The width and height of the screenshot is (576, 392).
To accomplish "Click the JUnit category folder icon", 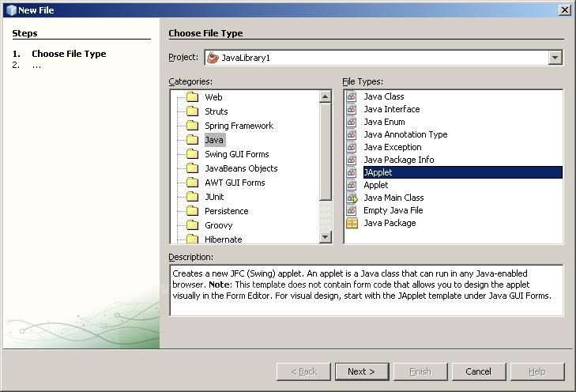I will (x=192, y=197).
